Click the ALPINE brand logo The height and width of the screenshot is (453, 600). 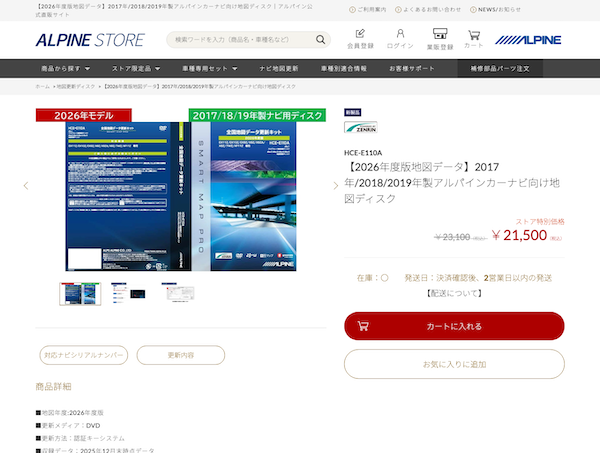pyautogui.click(x=528, y=40)
